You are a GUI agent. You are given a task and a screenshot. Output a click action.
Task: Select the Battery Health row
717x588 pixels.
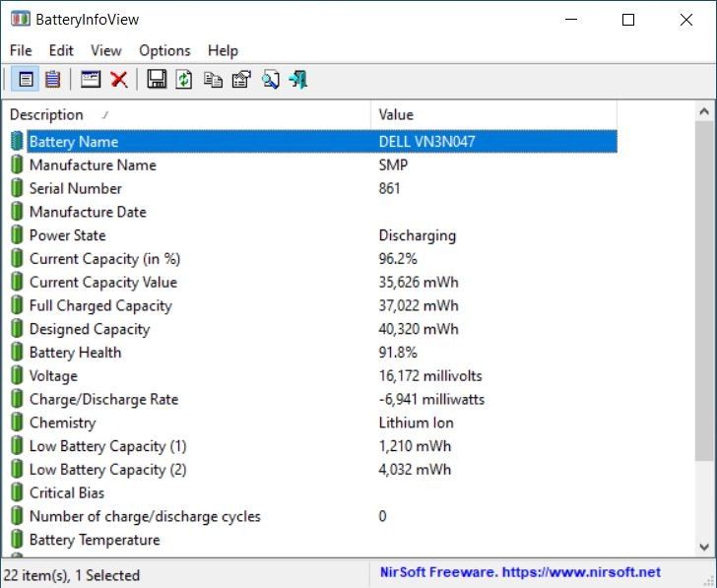pyautogui.click(x=75, y=353)
